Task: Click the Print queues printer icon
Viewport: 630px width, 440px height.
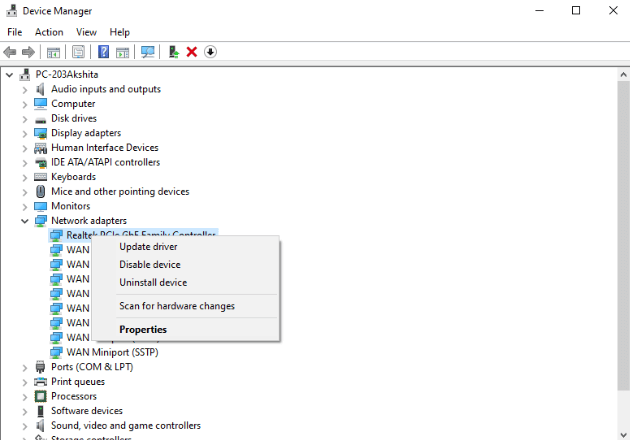Action: pos(40,381)
